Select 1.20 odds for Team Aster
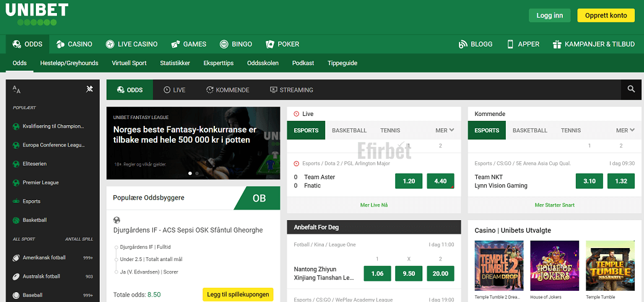The image size is (644, 302). pyautogui.click(x=409, y=181)
